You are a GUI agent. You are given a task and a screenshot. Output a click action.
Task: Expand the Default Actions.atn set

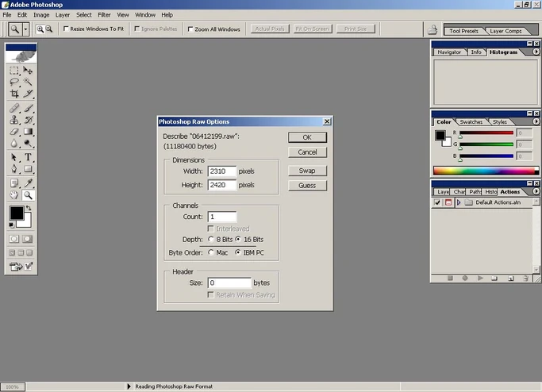(459, 202)
